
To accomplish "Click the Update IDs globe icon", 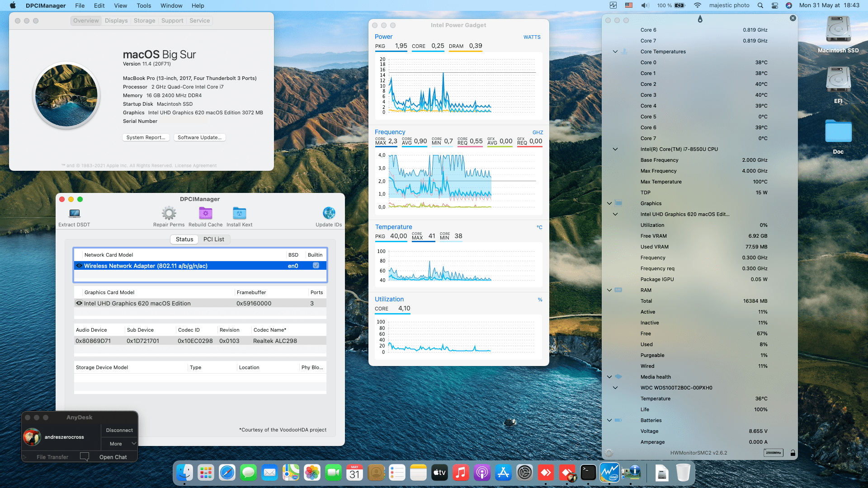I will coord(329,213).
